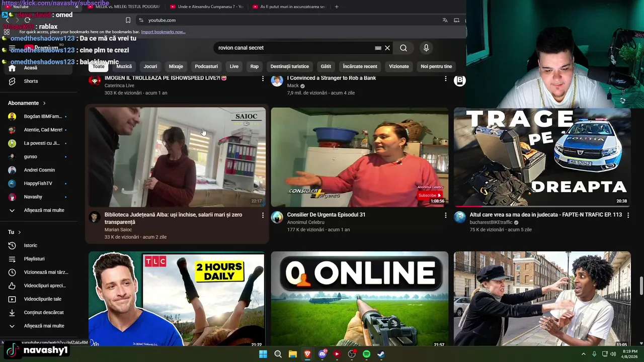644x362 pixels.
Task: Select the Mixaje filter chip
Action: (176, 66)
